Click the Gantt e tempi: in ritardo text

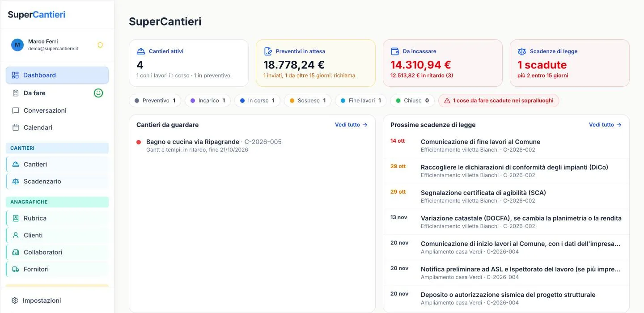pyautogui.click(x=197, y=150)
